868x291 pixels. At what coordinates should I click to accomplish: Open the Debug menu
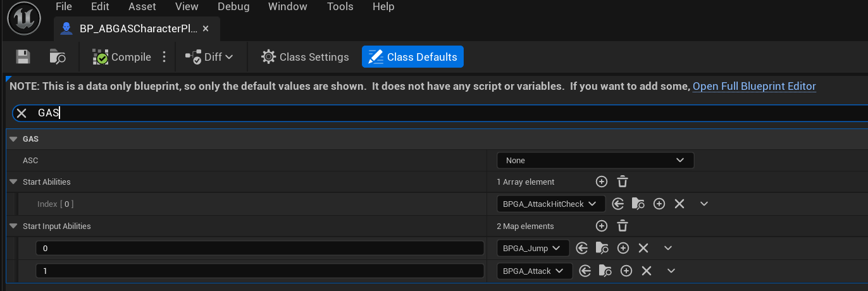[x=233, y=7]
